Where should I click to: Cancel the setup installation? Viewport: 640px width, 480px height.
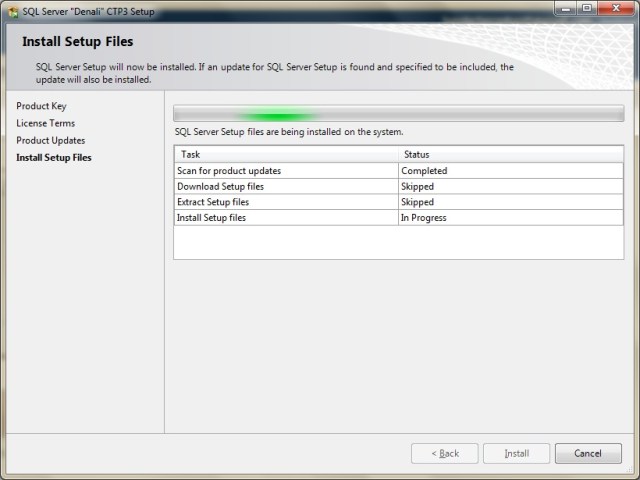pyautogui.click(x=588, y=453)
